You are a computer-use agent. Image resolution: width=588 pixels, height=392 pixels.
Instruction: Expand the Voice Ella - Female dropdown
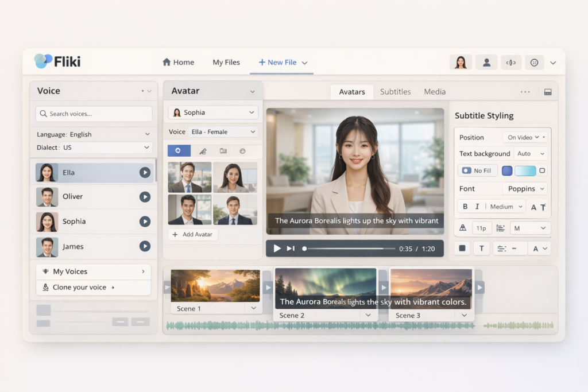pyautogui.click(x=224, y=131)
